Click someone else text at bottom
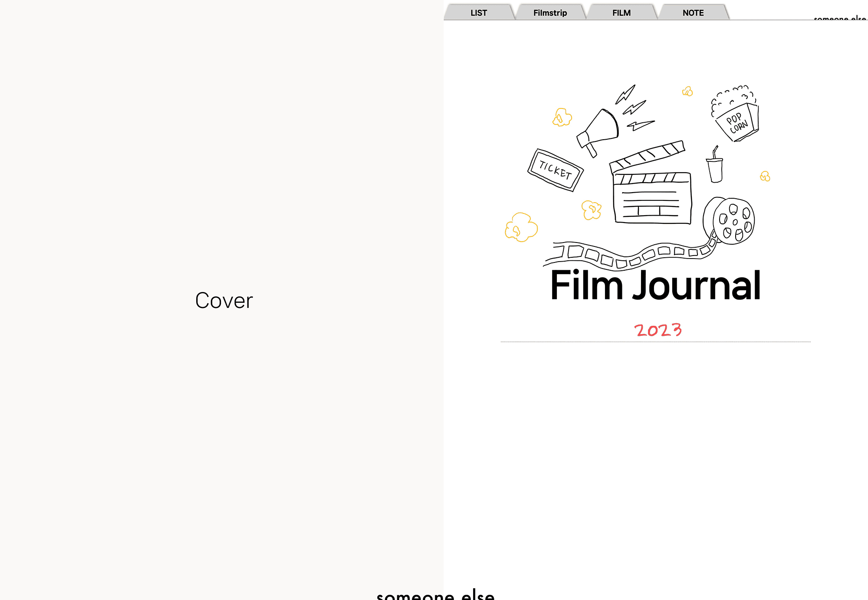Image resolution: width=868 pixels, height=600 pixels. tap(435, 595)
